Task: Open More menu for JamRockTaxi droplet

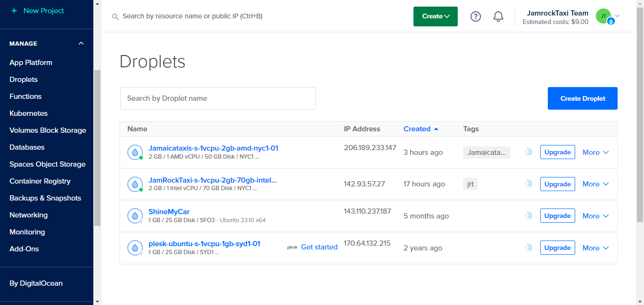Action: (596, 184)
